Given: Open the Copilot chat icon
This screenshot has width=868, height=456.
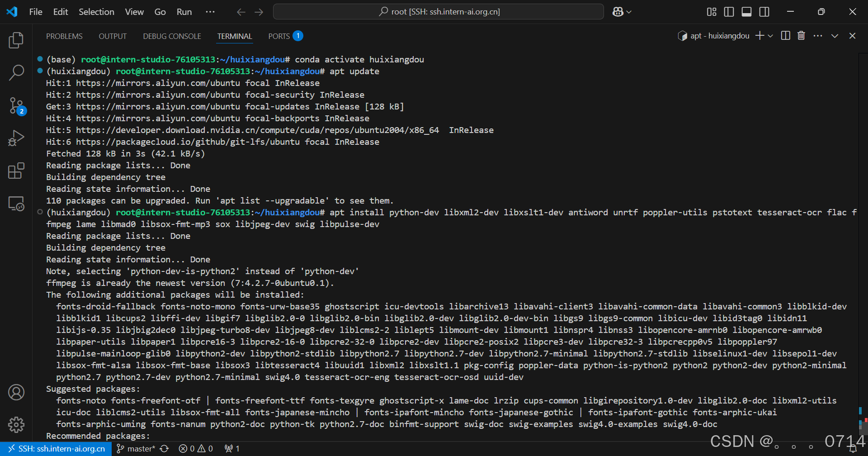Looking at the screenshot, I should pos(618,12).
